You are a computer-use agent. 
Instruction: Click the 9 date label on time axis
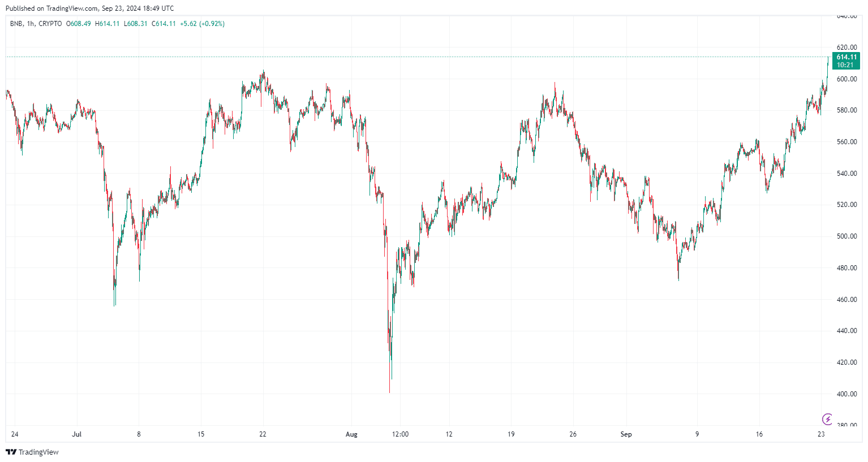click(697, 434)
